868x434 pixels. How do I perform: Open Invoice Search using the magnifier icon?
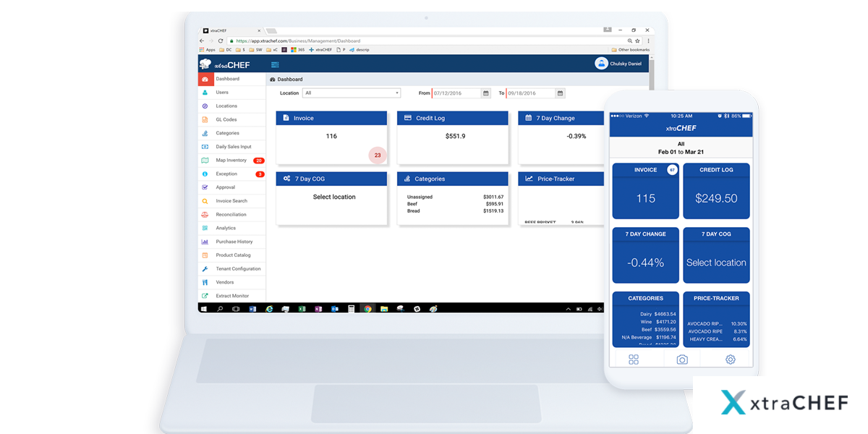click(x=206, y=200)
